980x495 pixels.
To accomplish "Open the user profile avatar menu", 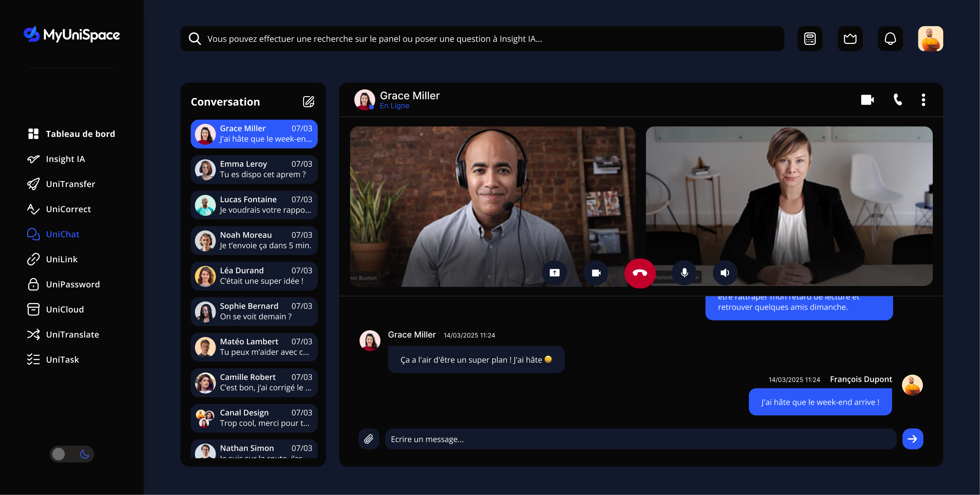I will click(930, 38).
